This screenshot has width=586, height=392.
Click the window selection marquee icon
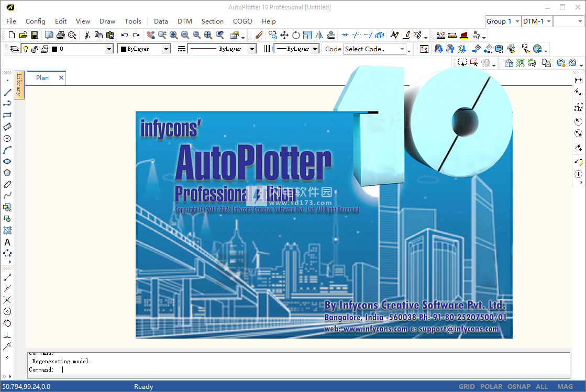click(x=462, y=63)
